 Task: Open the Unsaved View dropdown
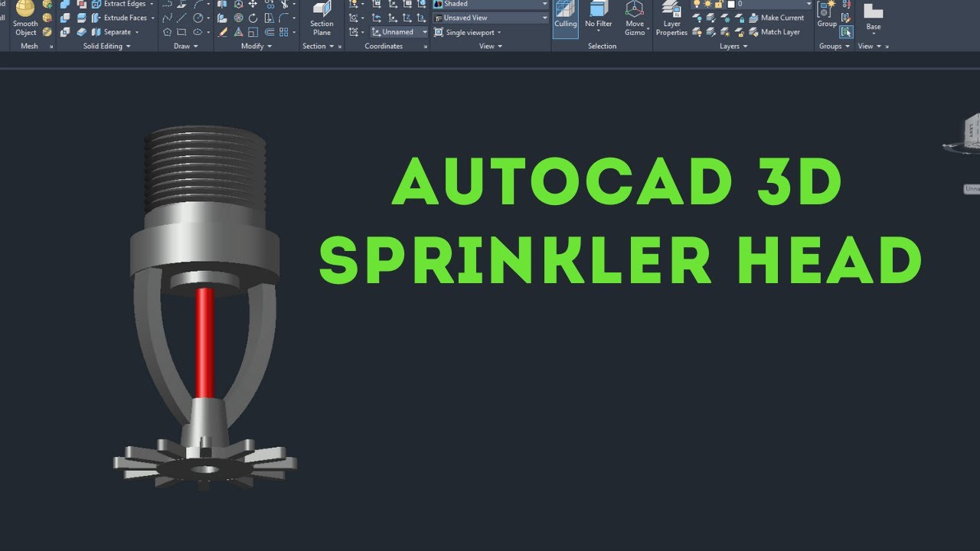(490, 18)
